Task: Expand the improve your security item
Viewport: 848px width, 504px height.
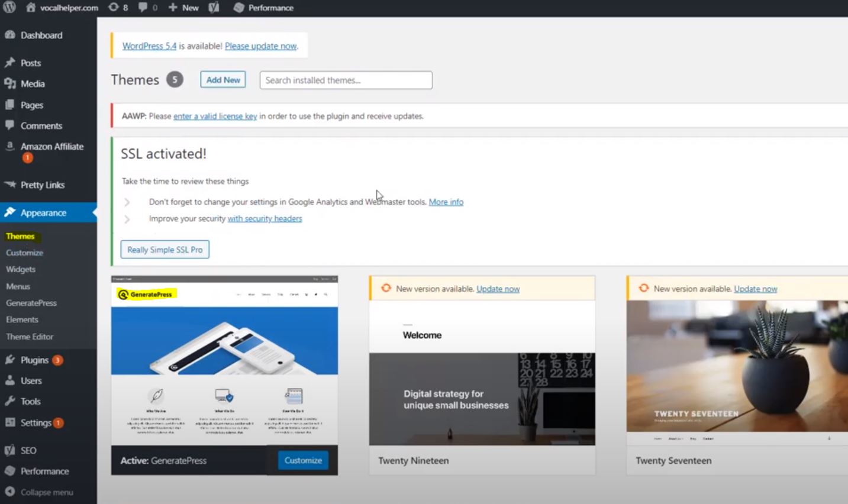Action: tap(127, 218)
